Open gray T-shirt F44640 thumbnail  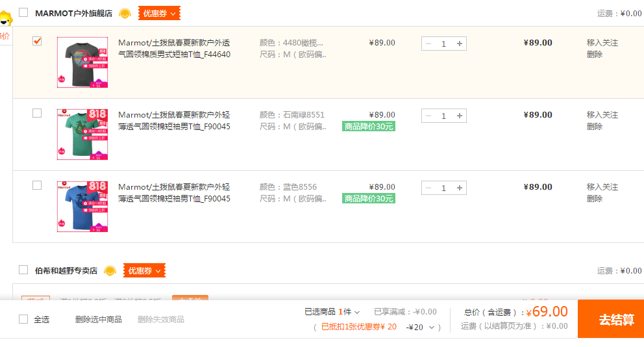[82, 62]
